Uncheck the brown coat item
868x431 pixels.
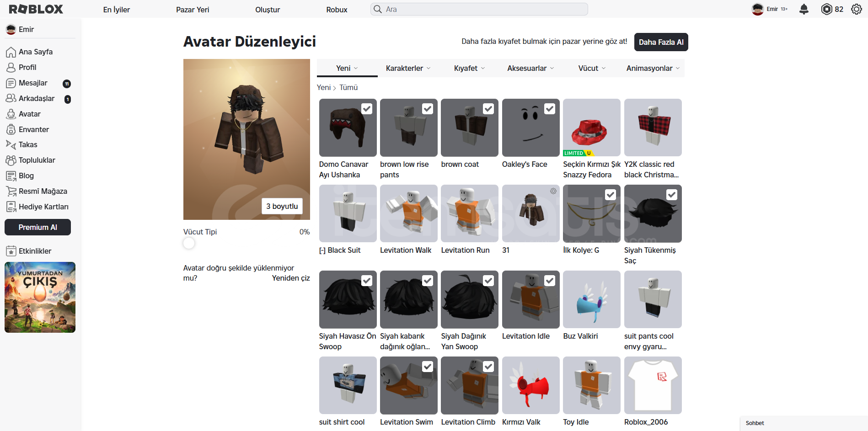[x=488, y=109]
